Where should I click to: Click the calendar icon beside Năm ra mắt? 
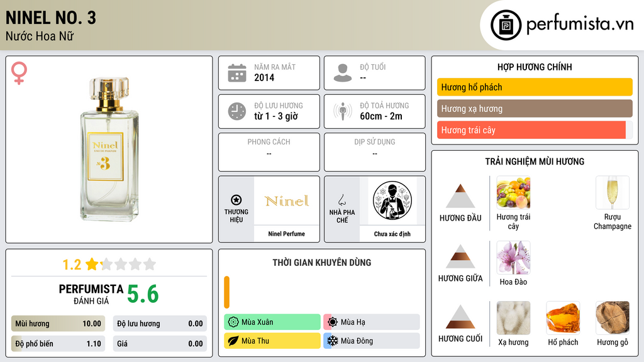[x=237, y=73]
